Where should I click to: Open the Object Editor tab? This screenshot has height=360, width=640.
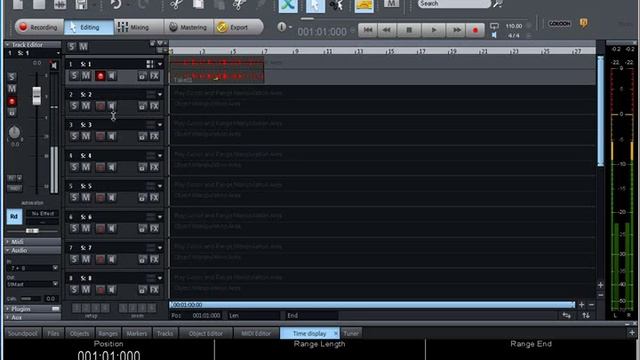(x=206, y=333)
